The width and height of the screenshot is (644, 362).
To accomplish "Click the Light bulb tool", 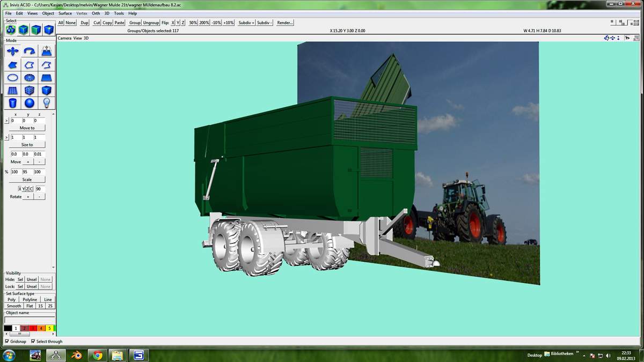I will tap(47, 103).
